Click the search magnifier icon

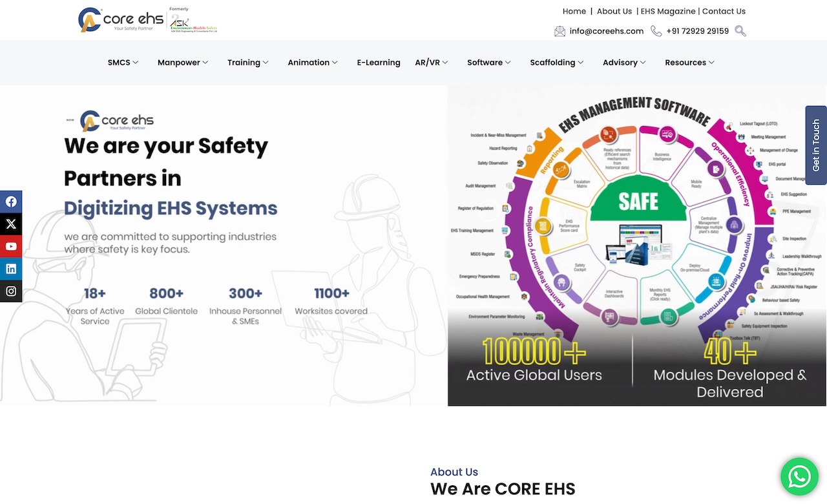740,31
